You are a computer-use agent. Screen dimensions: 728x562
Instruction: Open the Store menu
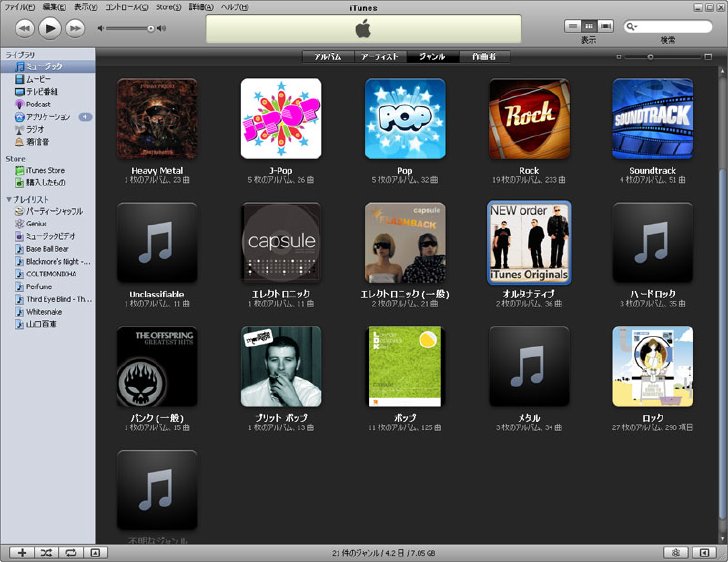168,7
